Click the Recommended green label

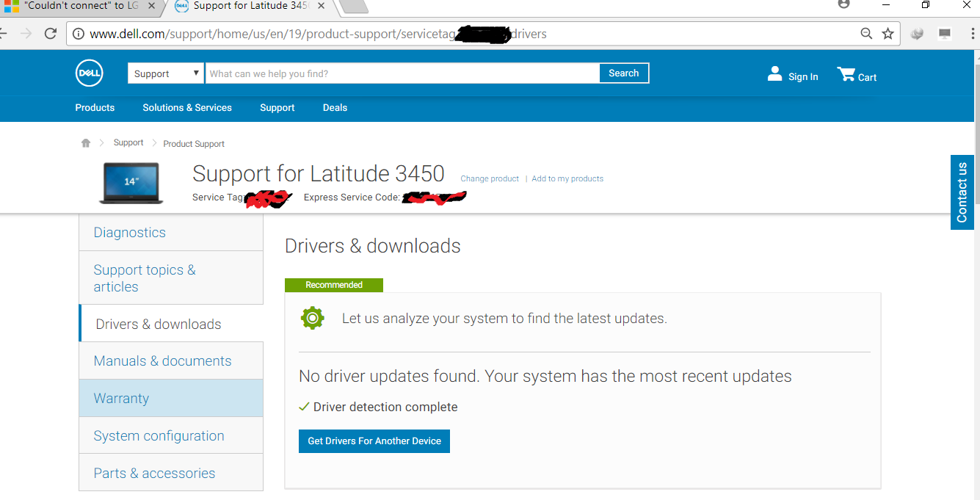tap(334, 285)
